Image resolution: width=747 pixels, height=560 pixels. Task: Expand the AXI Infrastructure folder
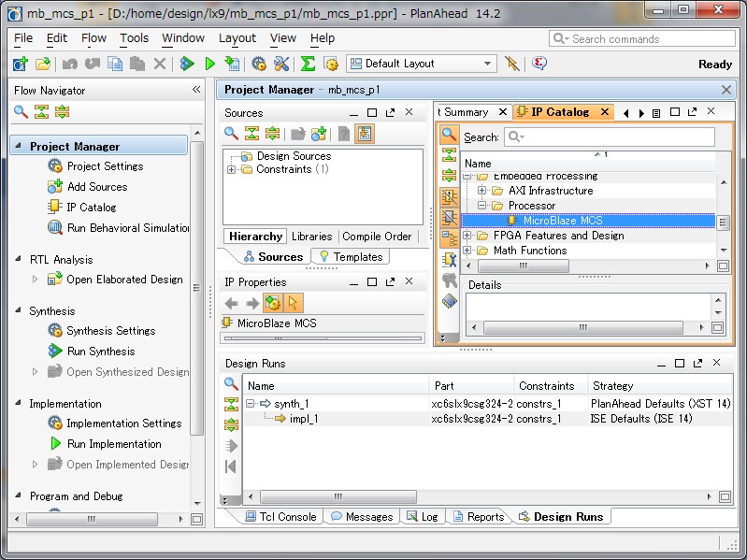pos(481,191)
